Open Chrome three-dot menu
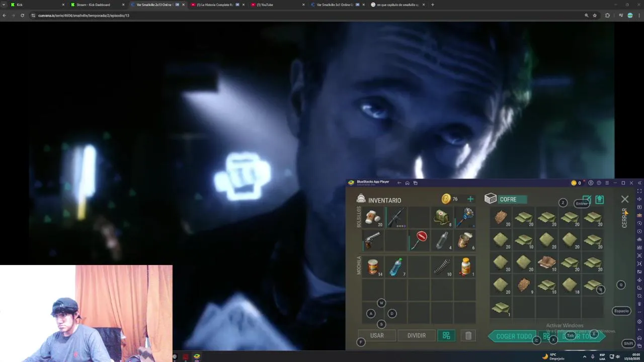This screenshot has width=644, height=362. click(x=638, y=16)
